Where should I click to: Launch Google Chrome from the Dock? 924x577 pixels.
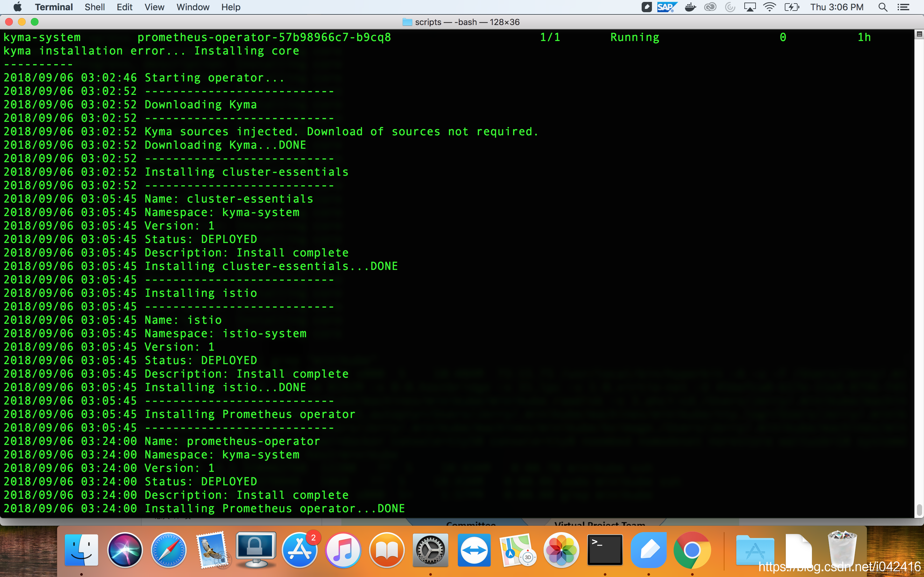(x=692, y=550)
